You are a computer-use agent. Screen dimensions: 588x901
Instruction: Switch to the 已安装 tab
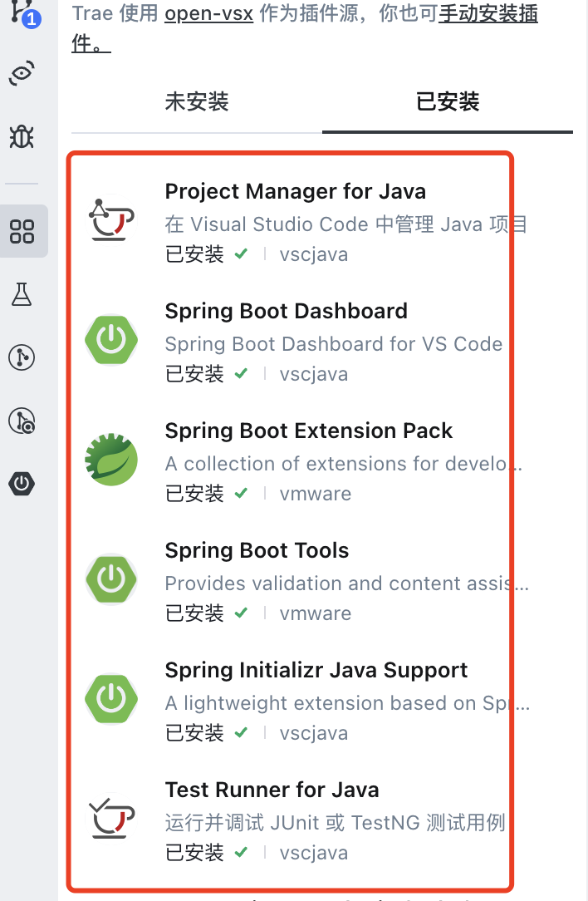pos(448,101)
